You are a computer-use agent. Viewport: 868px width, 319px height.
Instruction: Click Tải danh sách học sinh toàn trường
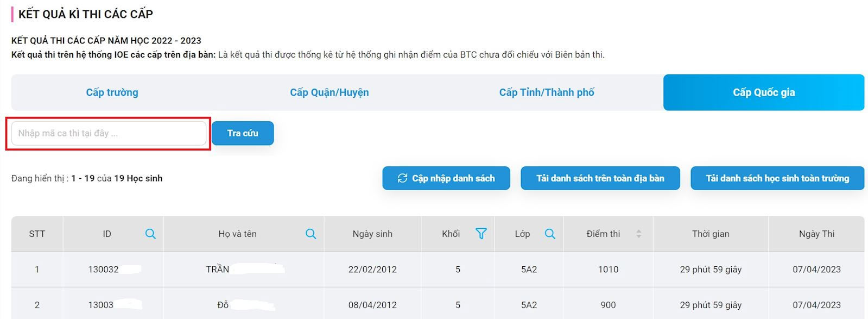777,178
